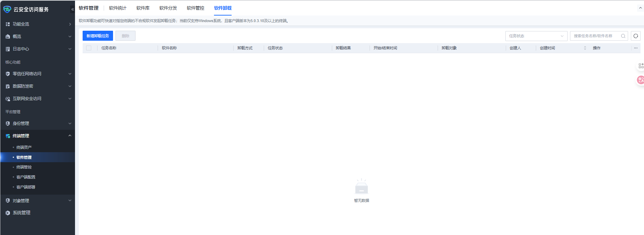
Task: Click the 数据防泄密 icon
Action: click(8, 86)
